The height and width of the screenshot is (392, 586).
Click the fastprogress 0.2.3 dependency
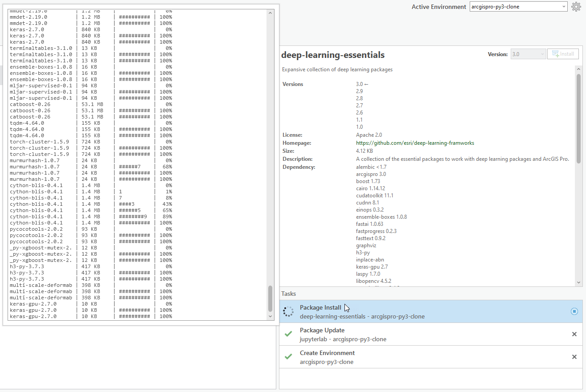pyautogui.click(x=376, y=231)
